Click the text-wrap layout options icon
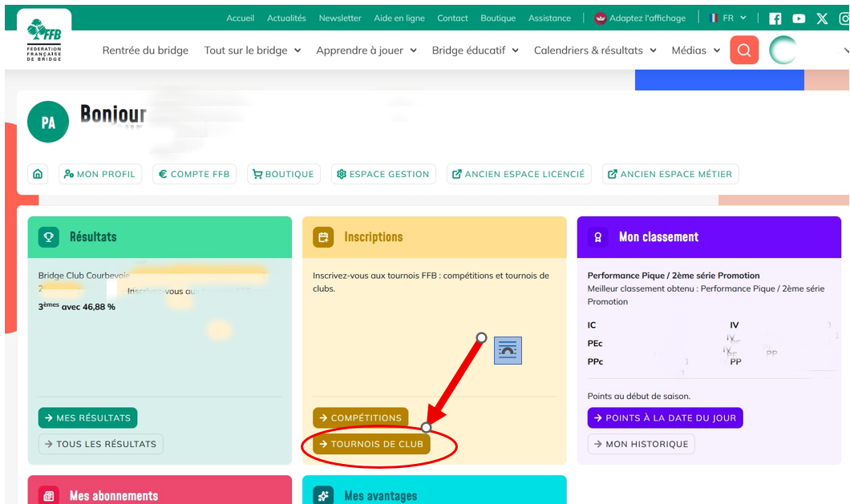Screen dimensions: 850x504 coord(508,350)
